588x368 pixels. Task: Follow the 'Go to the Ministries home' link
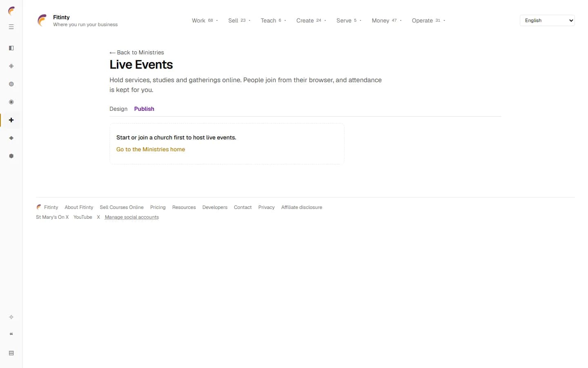pyautogui.click(x=151, y=149)
